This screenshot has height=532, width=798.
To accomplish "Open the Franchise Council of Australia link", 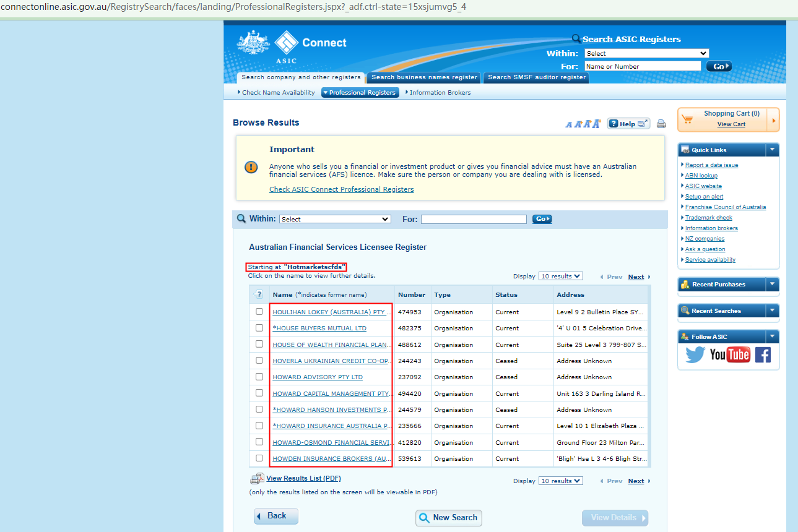I will coord(726,207).
